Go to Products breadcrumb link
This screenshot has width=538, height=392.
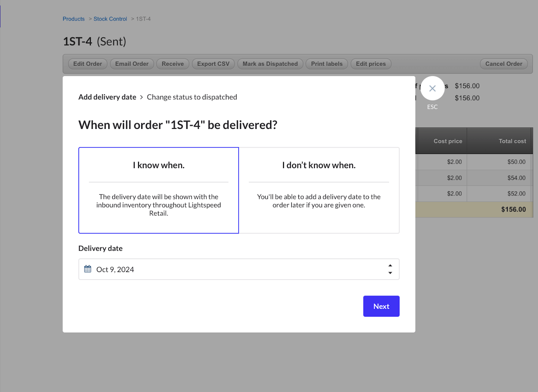pyautogui.click(x=74, y=19)
